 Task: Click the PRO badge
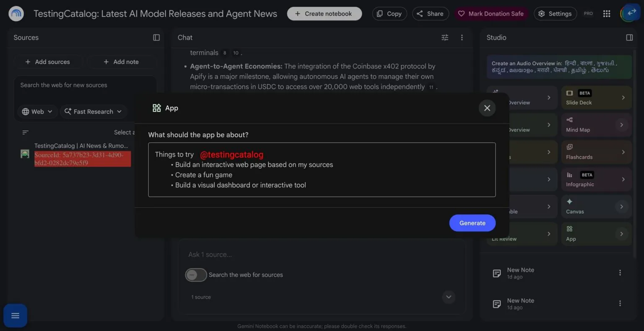[x=588, y=14]
